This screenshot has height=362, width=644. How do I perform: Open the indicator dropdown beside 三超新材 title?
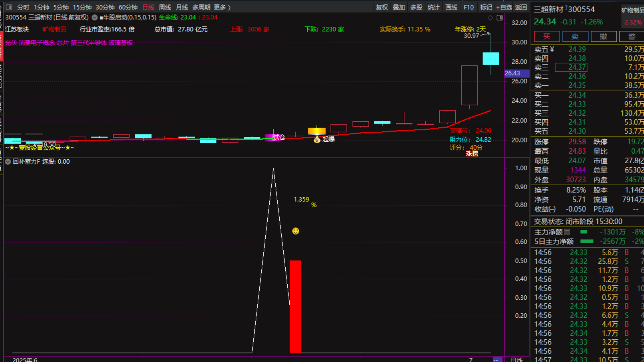coord(95,18)
